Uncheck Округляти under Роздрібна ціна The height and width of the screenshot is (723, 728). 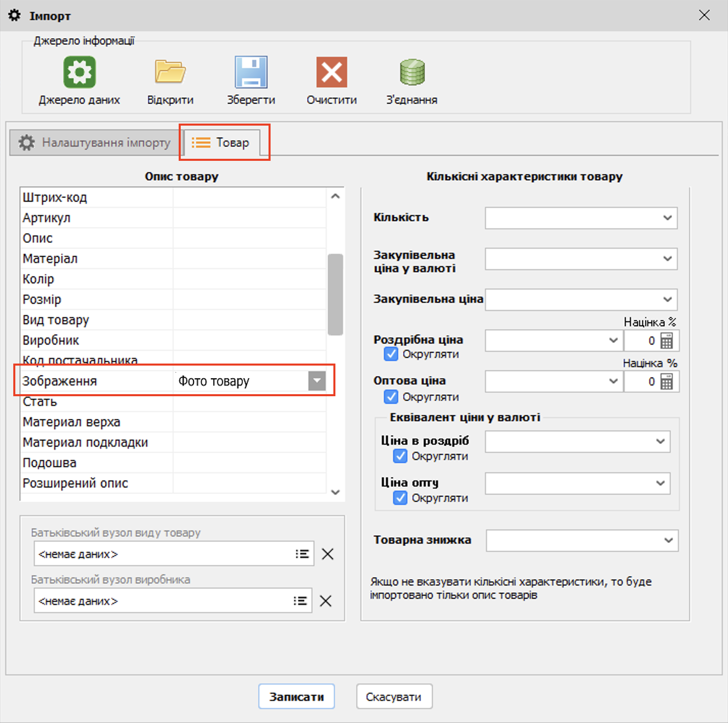(391, 354)
